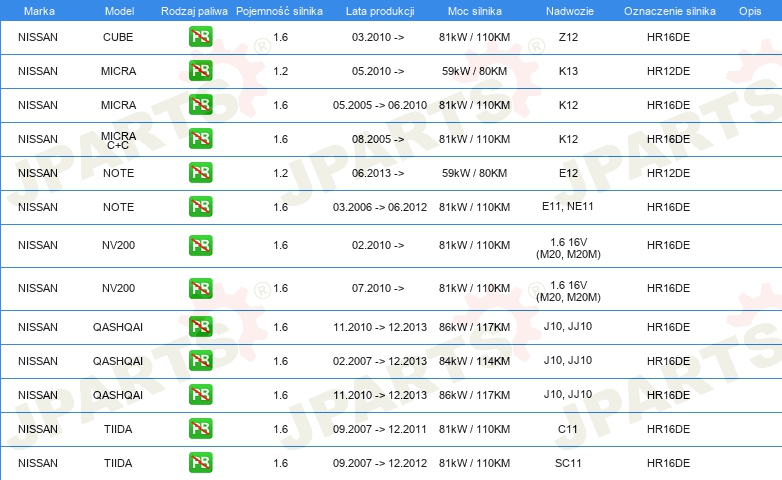Click the SC11 body code cell
Image resolution: width=782 pixels, height=480 pixels.
[x=568, y=463]
